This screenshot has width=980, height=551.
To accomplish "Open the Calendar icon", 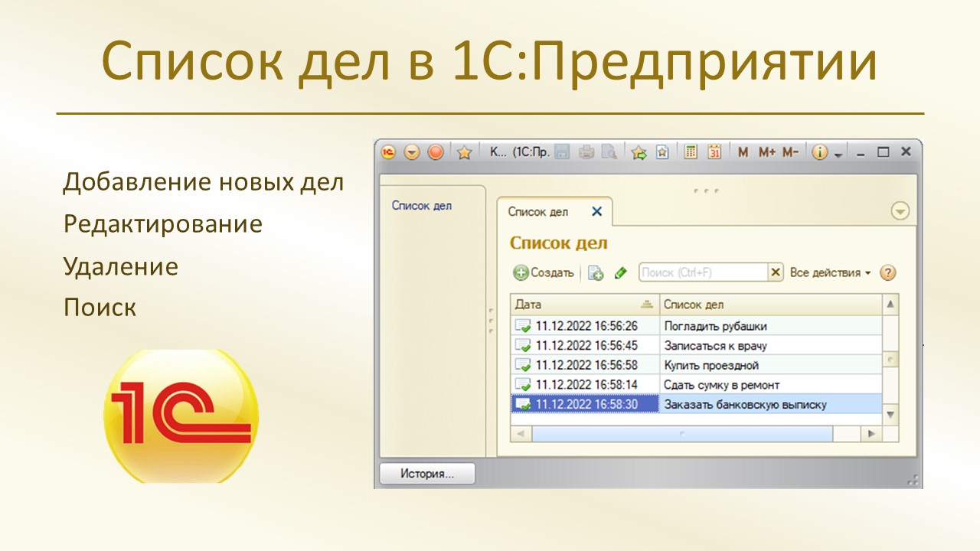I will tap(714, 152).
